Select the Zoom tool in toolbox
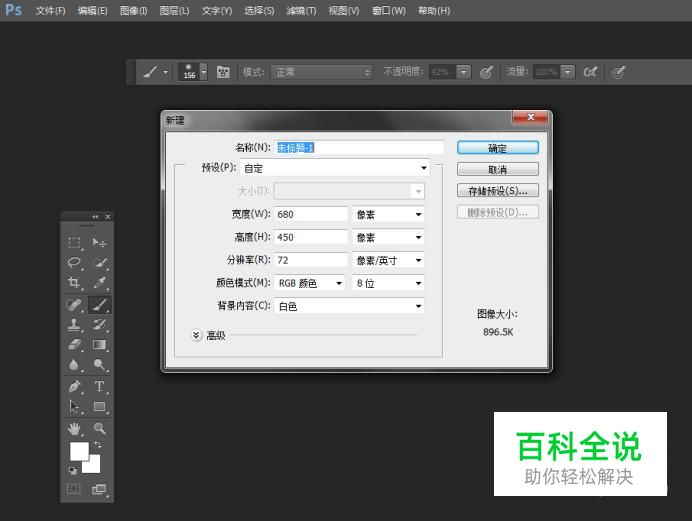 [100, 428]
